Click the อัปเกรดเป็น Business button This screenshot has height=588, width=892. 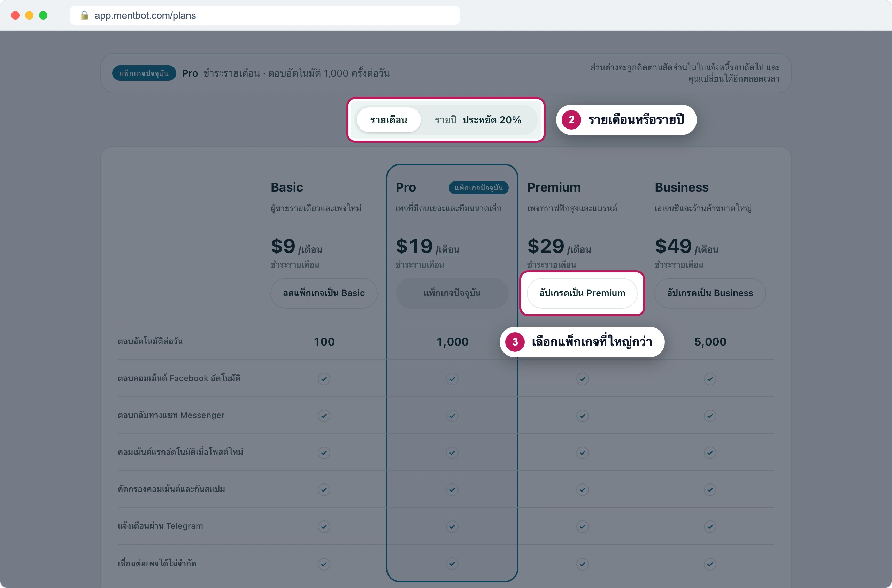710,293
